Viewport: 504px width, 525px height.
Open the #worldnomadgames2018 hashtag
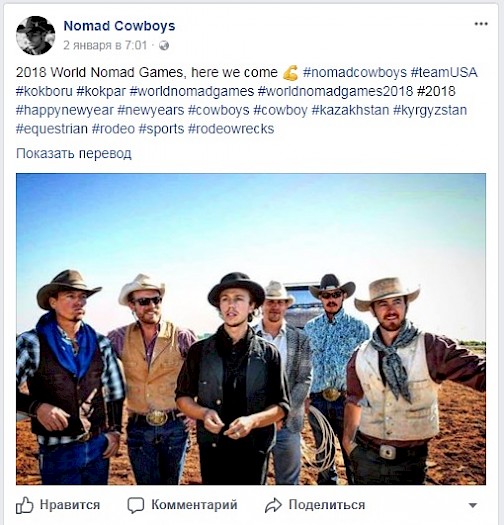click(x=335, y=91)
